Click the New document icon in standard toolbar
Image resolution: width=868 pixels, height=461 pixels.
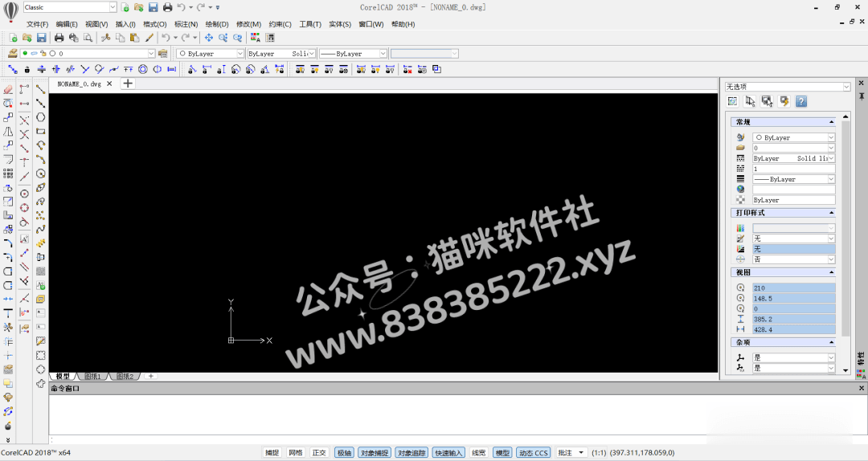[x=13, y=38]
